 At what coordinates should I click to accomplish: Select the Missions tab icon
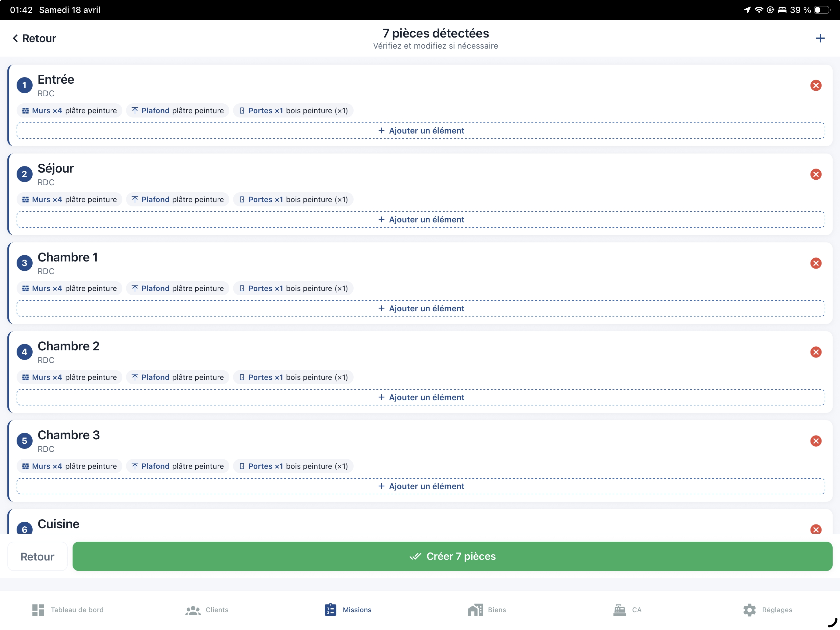[x=330, y=610]
